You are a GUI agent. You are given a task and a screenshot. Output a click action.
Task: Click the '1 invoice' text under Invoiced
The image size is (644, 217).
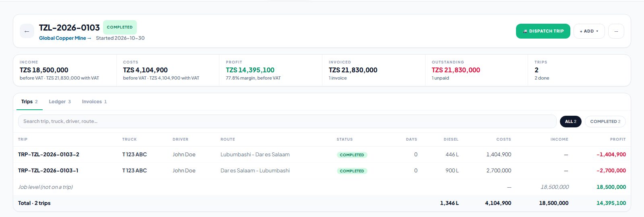pos(338,78)
